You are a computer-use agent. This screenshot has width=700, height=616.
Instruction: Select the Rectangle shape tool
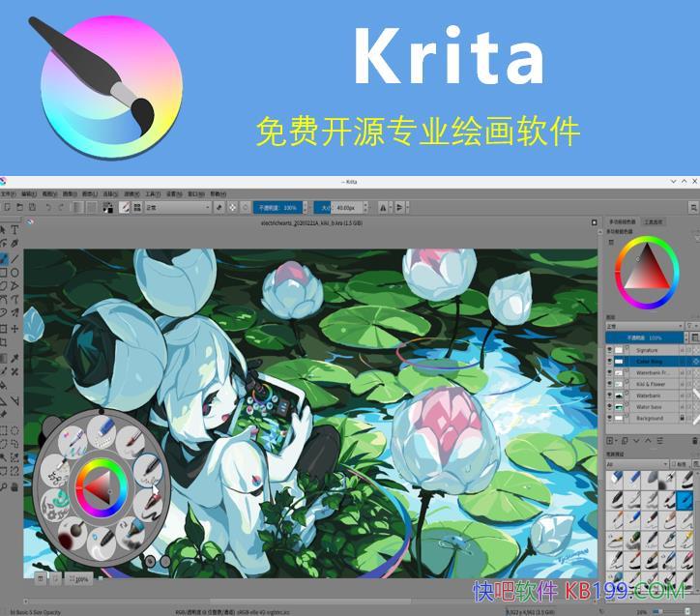point(4,273)
